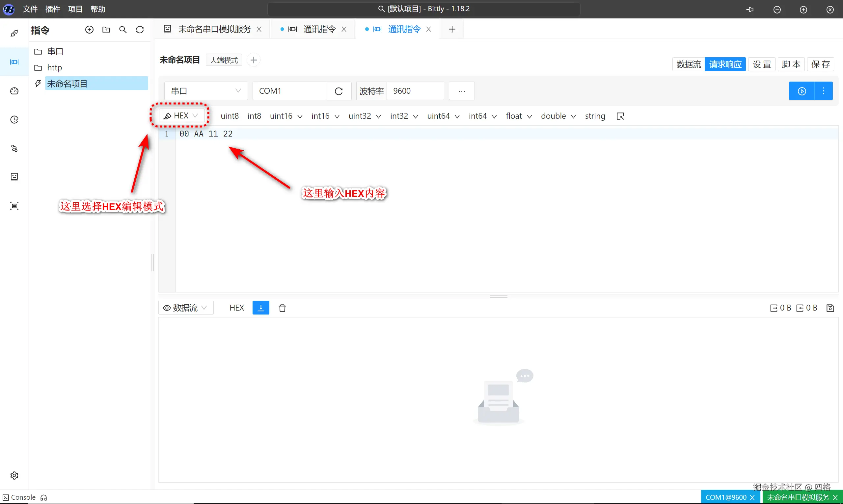Image resolution: width=843 pixels, height=504 pixels.
Task: Click the 保存 button
Action: click(820, 64)
